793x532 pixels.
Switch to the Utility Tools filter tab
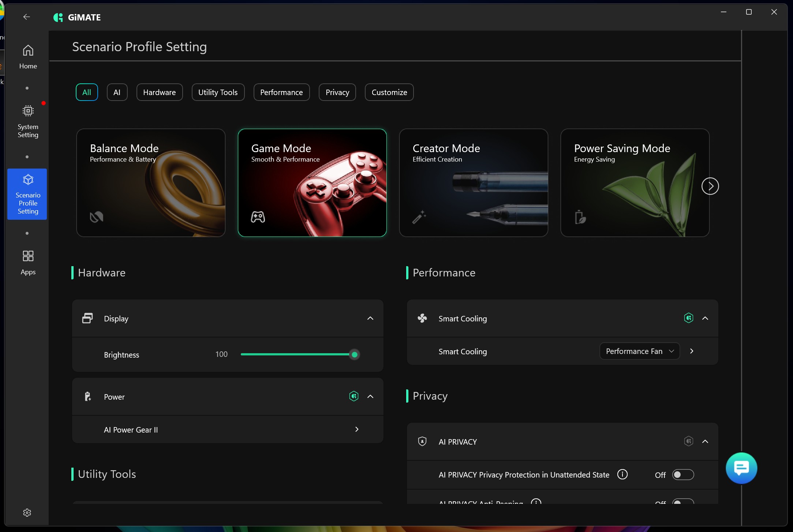218,92
